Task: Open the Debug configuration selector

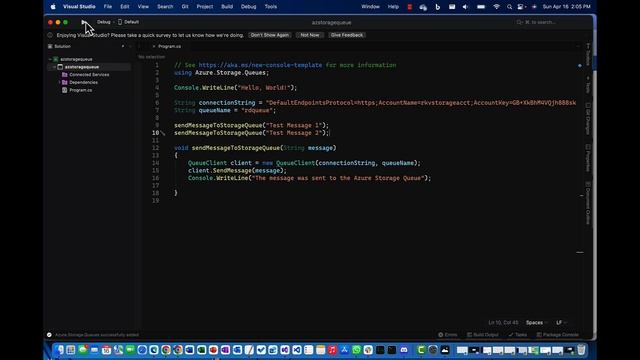Action: pyautogui.click(x=104, y=22)
